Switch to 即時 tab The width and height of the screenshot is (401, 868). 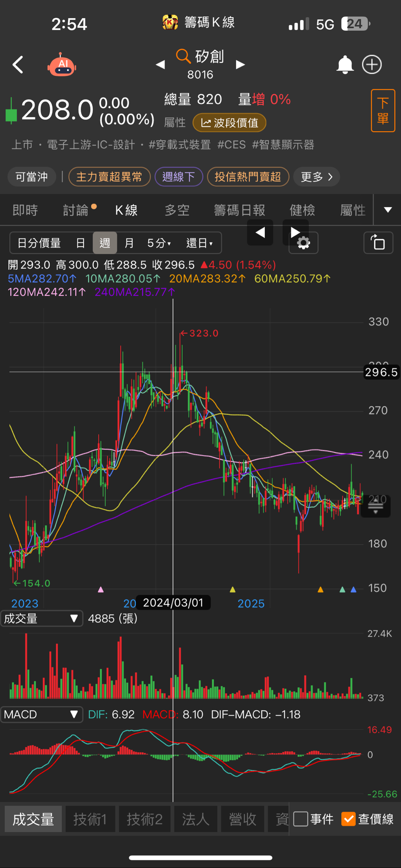[x=25, y=210]
